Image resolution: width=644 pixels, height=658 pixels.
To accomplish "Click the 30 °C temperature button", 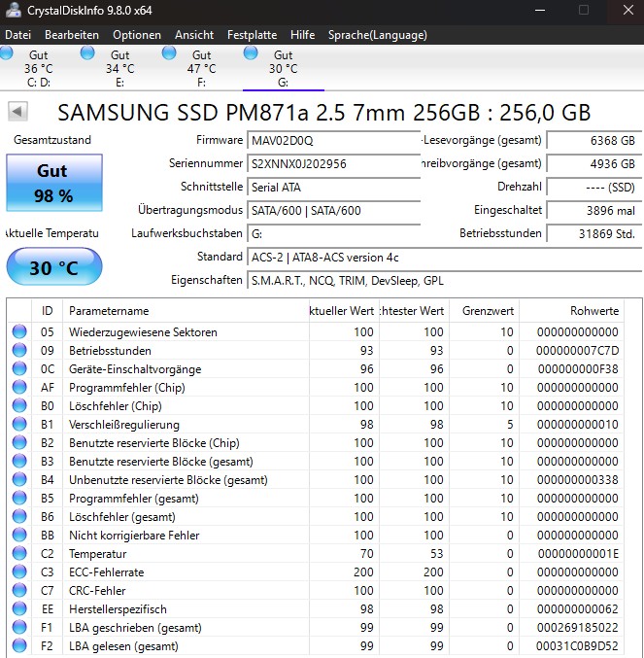I will [54, 267].
